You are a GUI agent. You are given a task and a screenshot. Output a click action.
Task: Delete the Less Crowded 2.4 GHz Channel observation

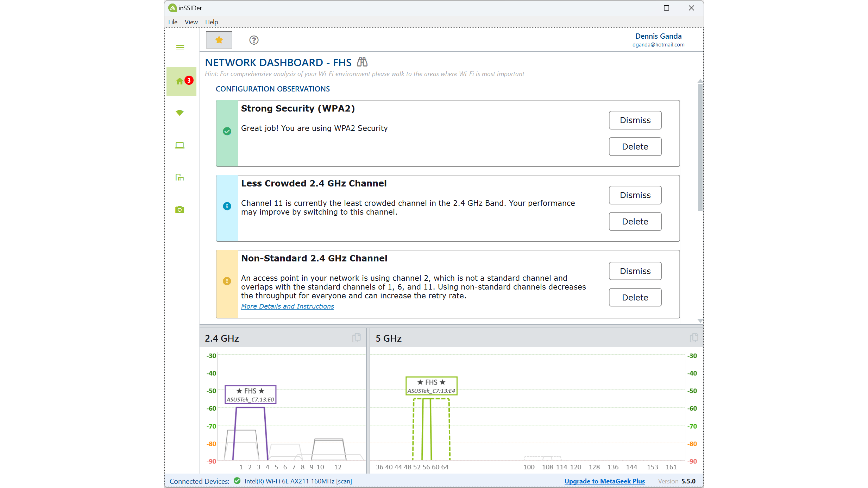click(x=635, y=222)
